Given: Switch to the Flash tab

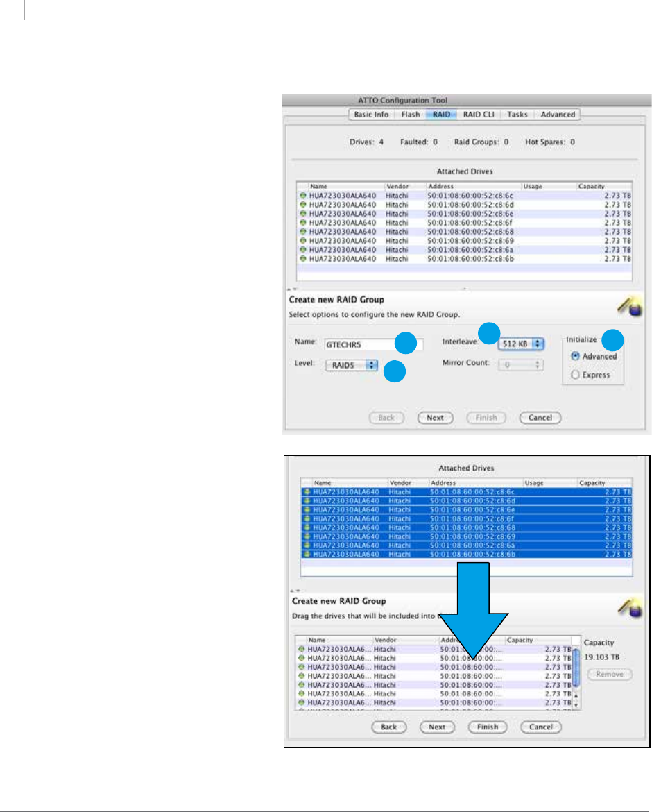Looking at the screenshot, I should tap(411, 115).
